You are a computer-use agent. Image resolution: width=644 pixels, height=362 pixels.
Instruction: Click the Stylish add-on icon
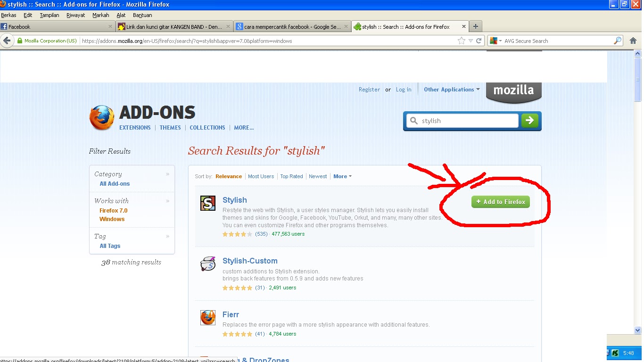coord(208,203)
